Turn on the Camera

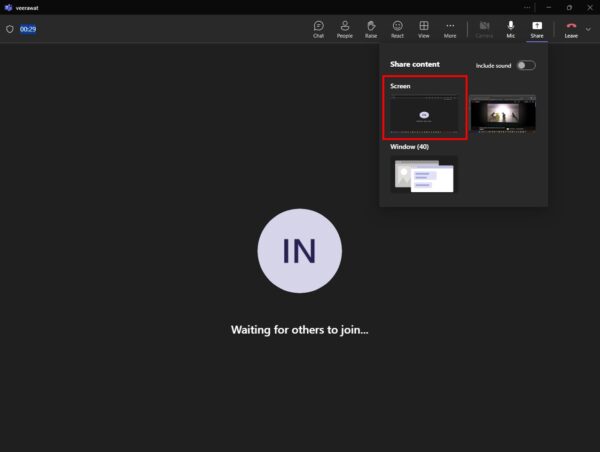(x=484, y=28)
